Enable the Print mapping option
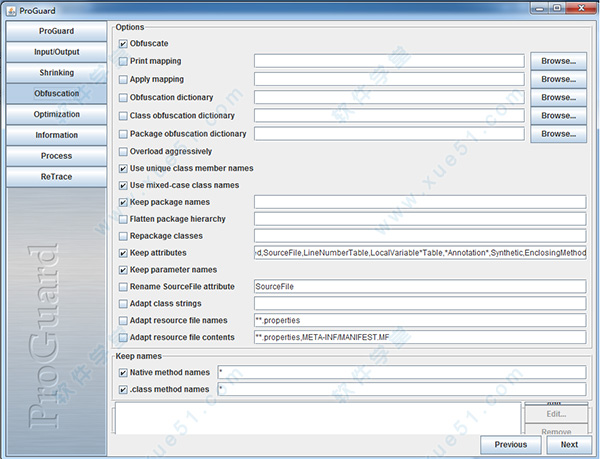This screenshot has width=600, height=459. 123,62
